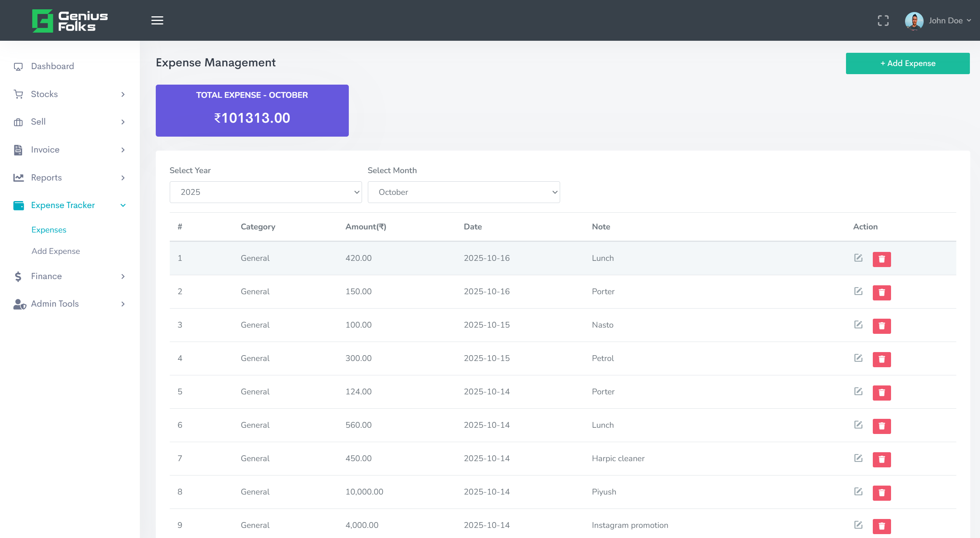Image resolution: width=980 pixels, height=538 pixels.
Task: Click the Expense Tracker wallet icon
Action: [x=18, y=205]
